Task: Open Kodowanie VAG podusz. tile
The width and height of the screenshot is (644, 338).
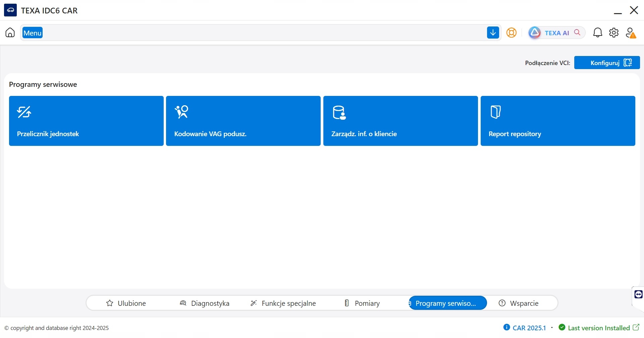Action: [243, 121]
